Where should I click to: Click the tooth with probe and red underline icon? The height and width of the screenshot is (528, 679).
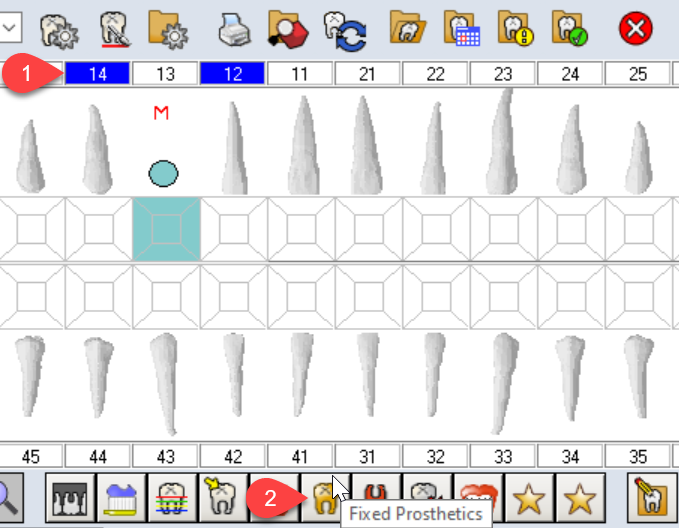(x=115, y=29)
